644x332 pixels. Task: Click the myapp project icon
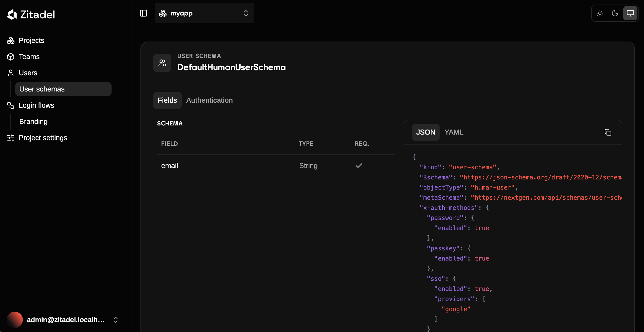pos(163,13)
